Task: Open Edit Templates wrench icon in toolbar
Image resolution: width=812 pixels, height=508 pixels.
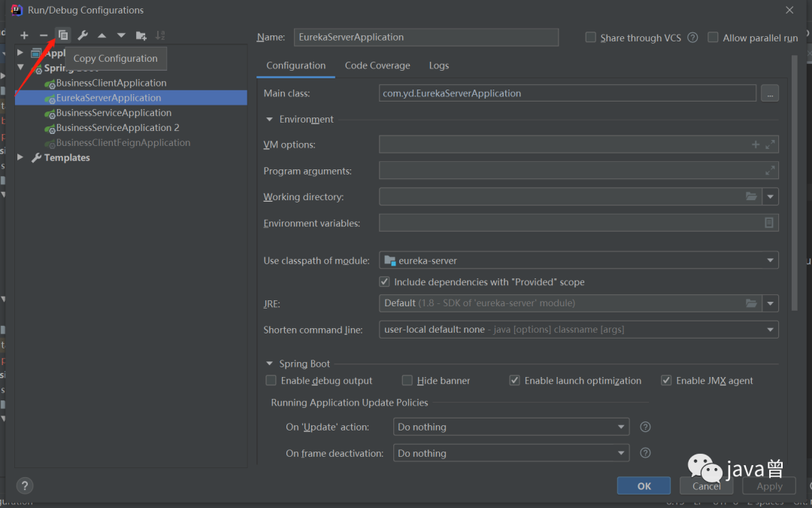Action: [x=83, y=36]
